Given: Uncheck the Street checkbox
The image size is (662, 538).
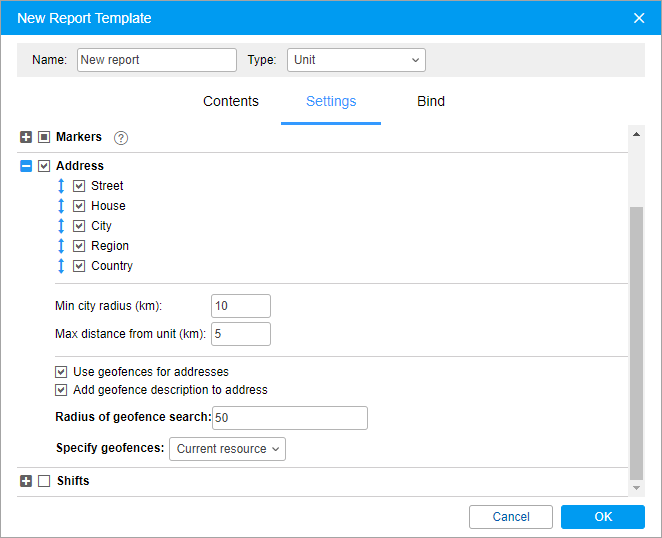Looking at the screenshot, I should pos(79,186).
